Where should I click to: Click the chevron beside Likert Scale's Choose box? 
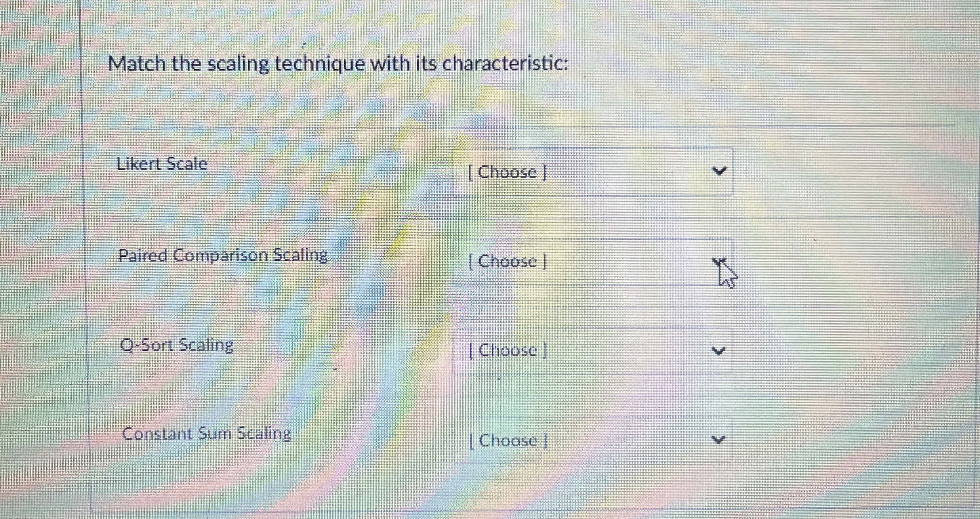pos(720,171)
